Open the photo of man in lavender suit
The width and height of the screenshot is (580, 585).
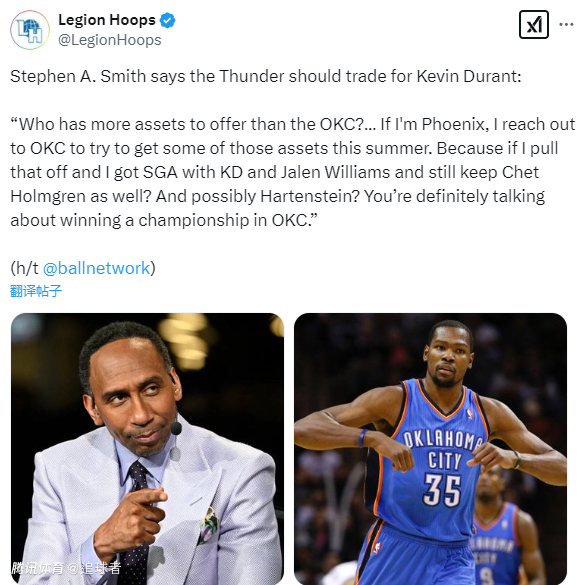[147, 449]
